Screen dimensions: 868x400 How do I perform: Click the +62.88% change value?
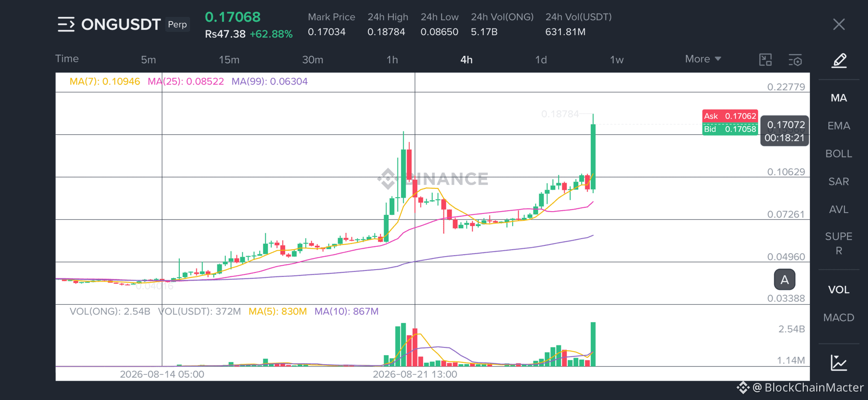pos(271,34)
